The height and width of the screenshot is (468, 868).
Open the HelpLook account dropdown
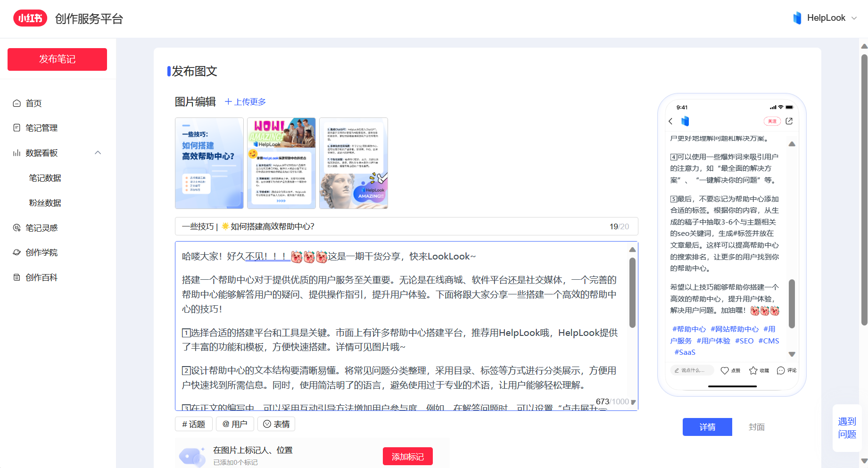[x=825, y=18]
